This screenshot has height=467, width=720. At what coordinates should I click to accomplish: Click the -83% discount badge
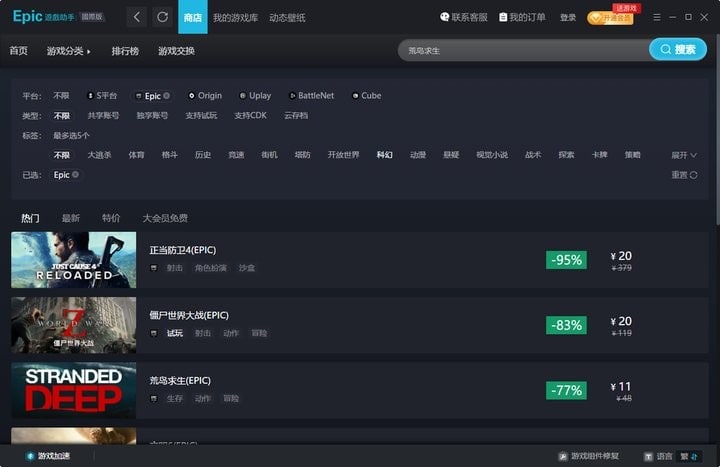pyautogui.click(x=566, y=325)
